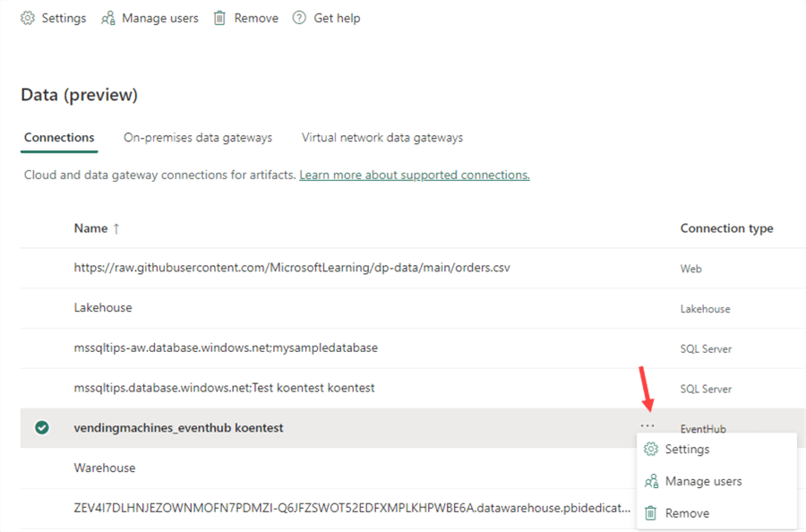Click the gear icon in context menu

click(x=651, y=449)
